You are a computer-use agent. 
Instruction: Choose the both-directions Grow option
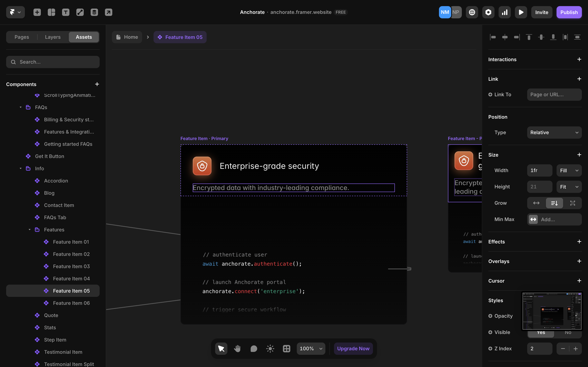(x=572, y=203)
